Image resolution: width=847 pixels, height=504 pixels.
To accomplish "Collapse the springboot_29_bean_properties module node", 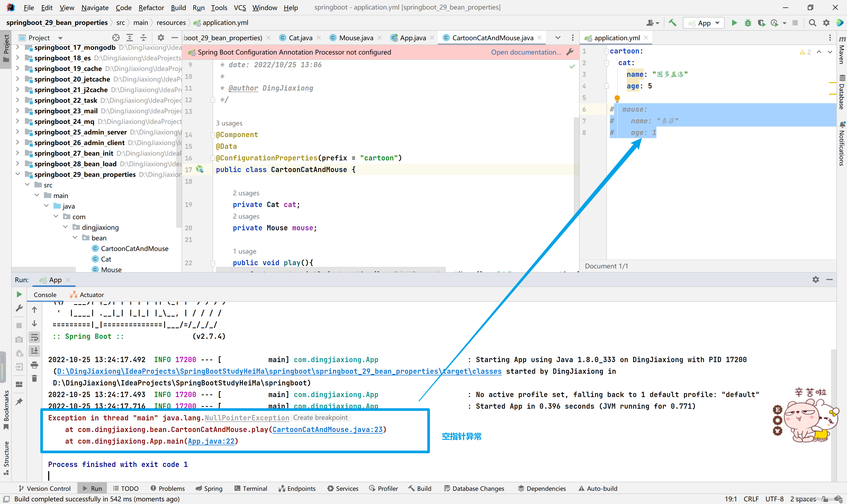I will pos(18,174).
